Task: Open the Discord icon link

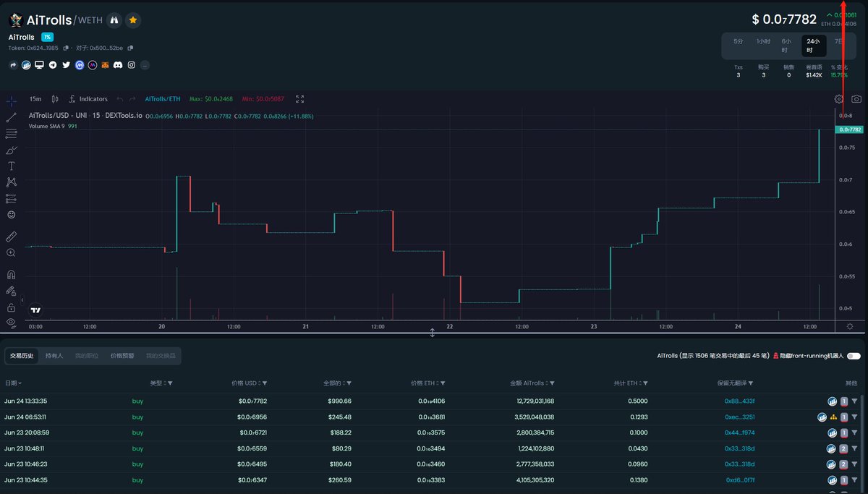Action: [x=118, y=65]
